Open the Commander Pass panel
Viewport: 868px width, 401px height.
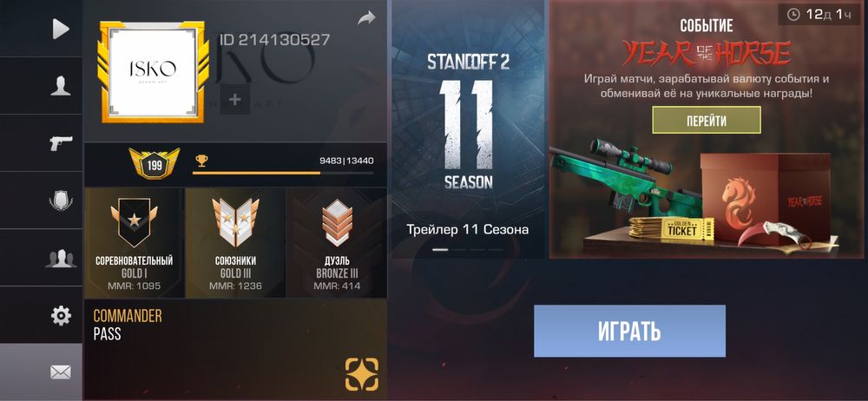[235, 349]
